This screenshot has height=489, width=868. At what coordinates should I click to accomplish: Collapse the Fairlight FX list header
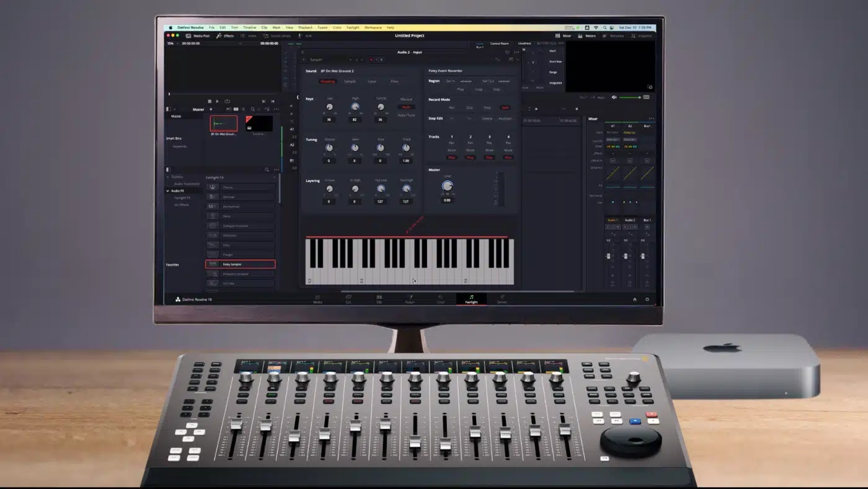[274, 177]
